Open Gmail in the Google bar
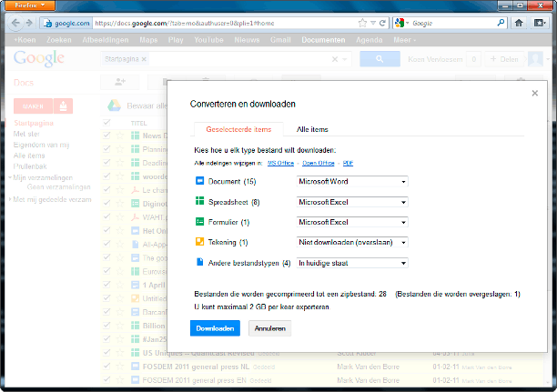This screenshot has width=557, height=392. pyautogui.click(x=280, y=40)
